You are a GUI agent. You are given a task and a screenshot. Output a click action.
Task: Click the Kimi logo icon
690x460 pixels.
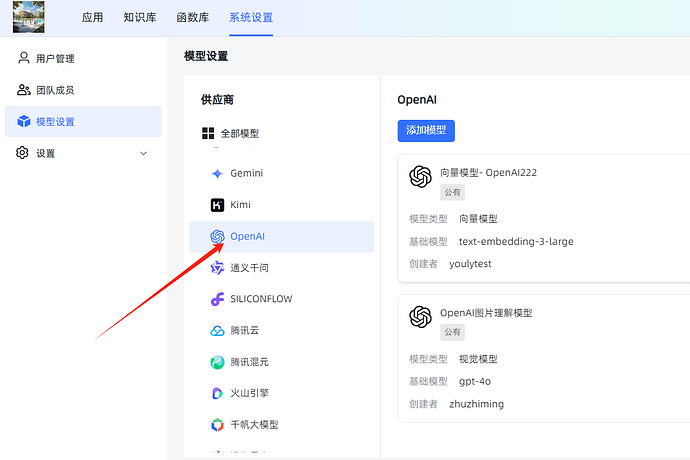pos(217,205)
